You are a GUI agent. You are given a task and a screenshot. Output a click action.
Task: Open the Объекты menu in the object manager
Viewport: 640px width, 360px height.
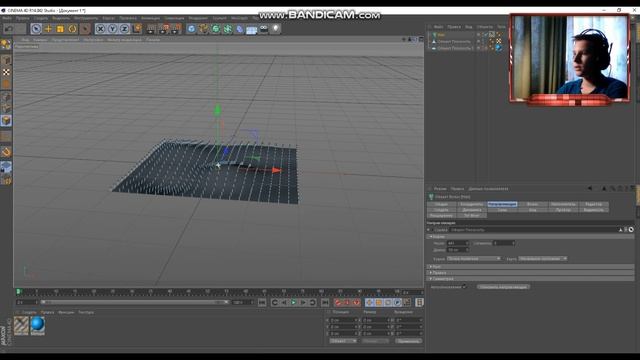coord(484,27)
